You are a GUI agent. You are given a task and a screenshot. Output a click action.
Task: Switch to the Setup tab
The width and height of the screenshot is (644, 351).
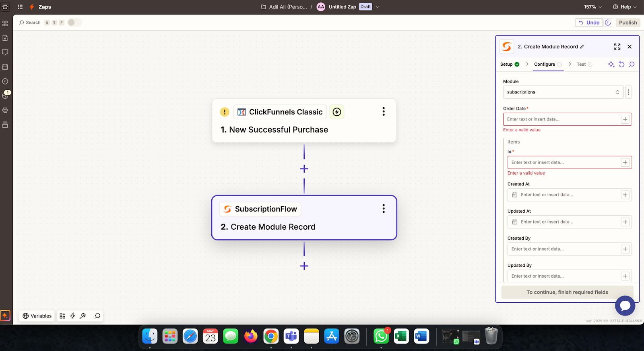[x=510, y=64]
